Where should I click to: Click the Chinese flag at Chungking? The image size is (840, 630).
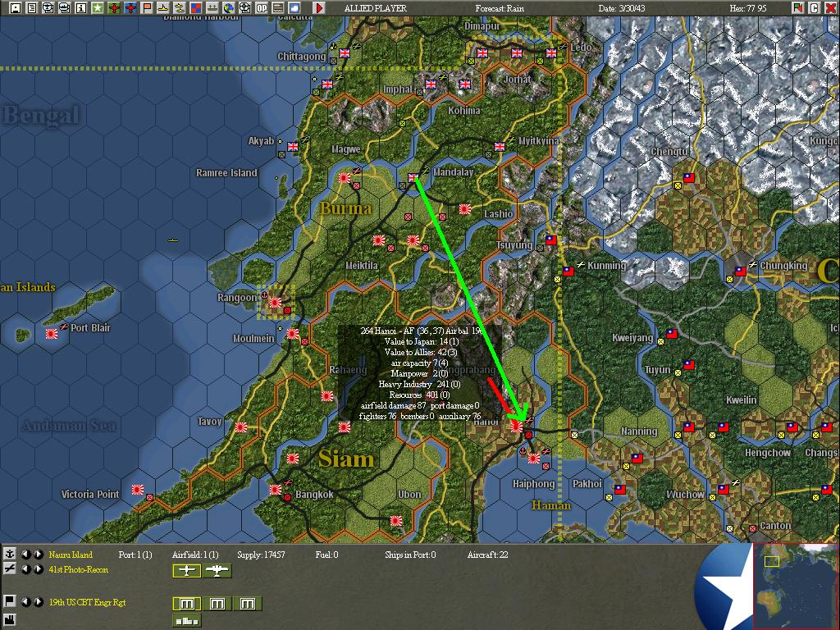point(741,271)
